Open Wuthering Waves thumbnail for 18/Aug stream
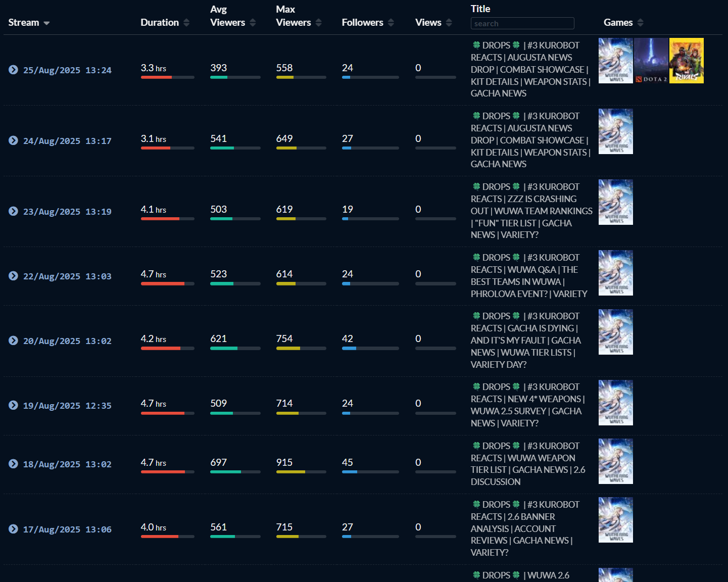Screen dimensions: 728x582 616,461
